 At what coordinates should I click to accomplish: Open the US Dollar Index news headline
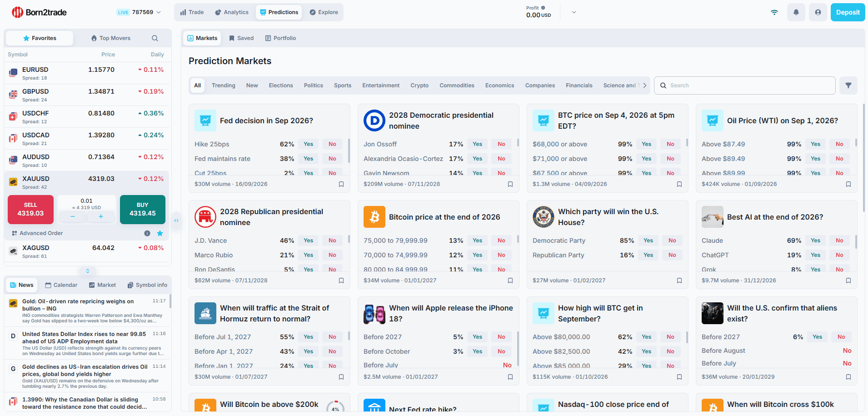click(84, 337)
